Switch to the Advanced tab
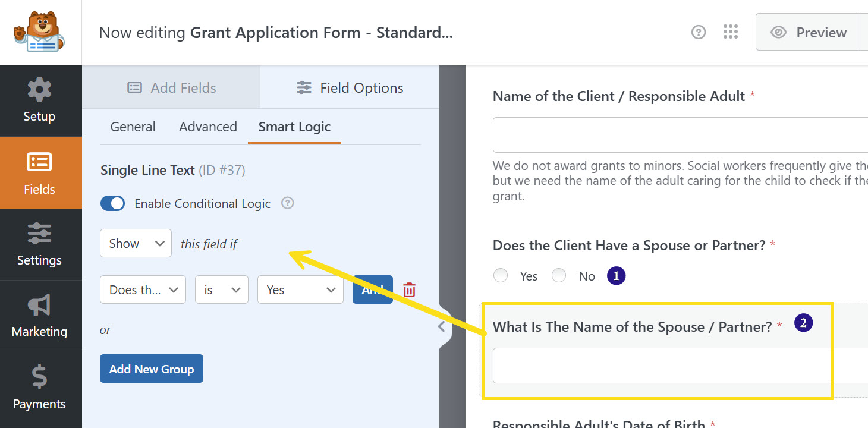868x428 pixels. [x=208, y=127]
